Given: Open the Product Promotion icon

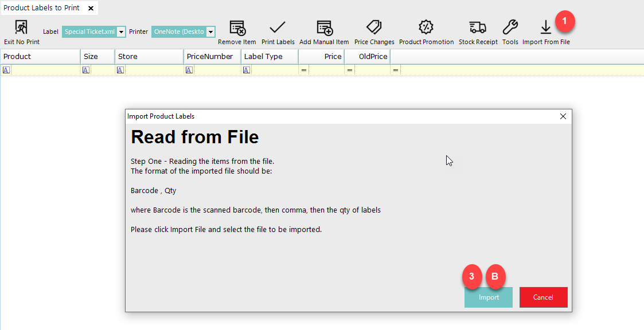Looking at the screenshot, I should 426,27.
